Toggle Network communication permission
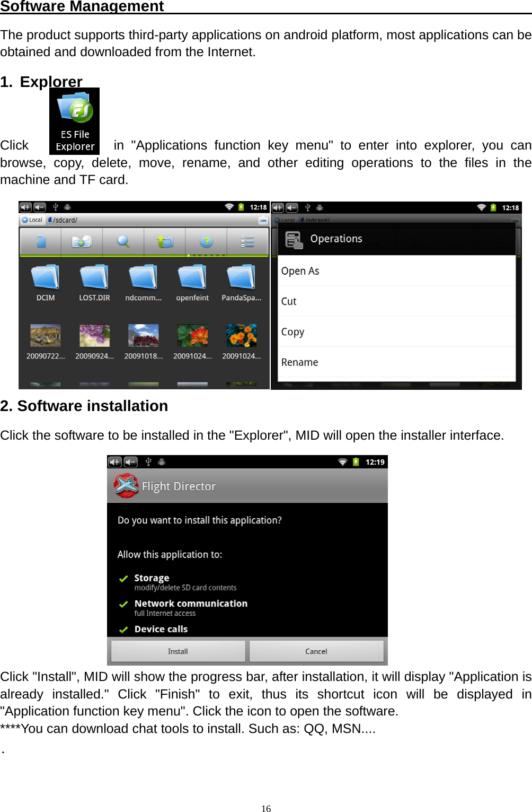This screenshot has height=812, width=532. click(123, 604)
